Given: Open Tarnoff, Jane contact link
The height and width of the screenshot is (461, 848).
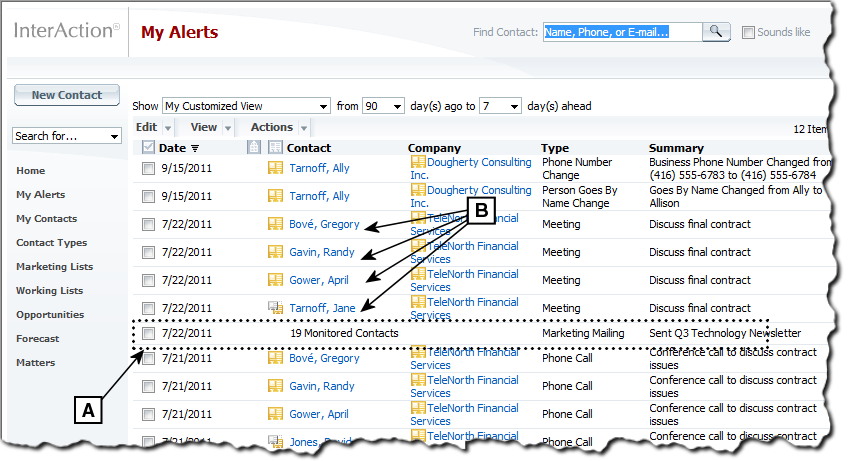Looking at the screenshot, I should [322, 308].
